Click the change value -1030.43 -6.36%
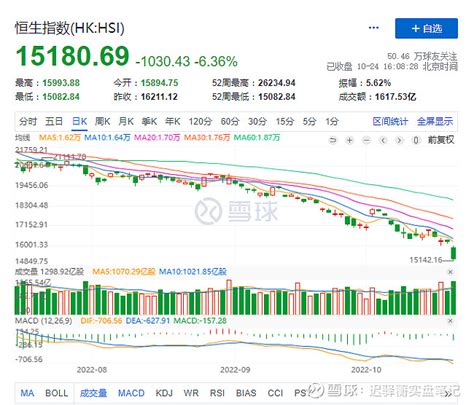Image resolution: width=474 pixels, height=405 pixels. click(186, 61)
